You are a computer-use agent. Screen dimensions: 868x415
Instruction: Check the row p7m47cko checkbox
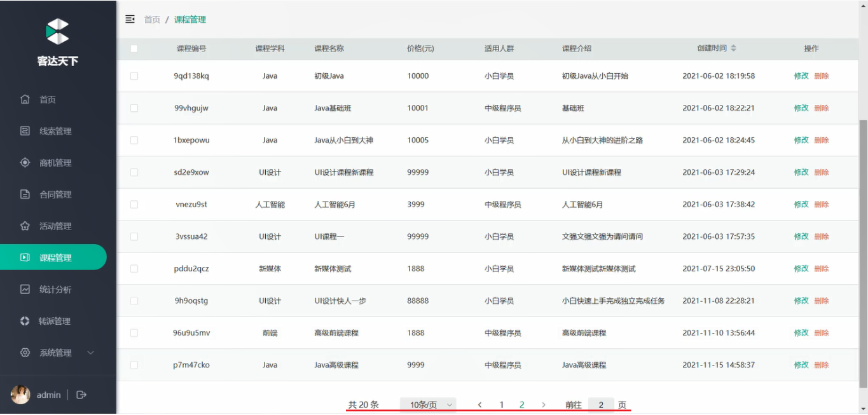click(134, 365)
